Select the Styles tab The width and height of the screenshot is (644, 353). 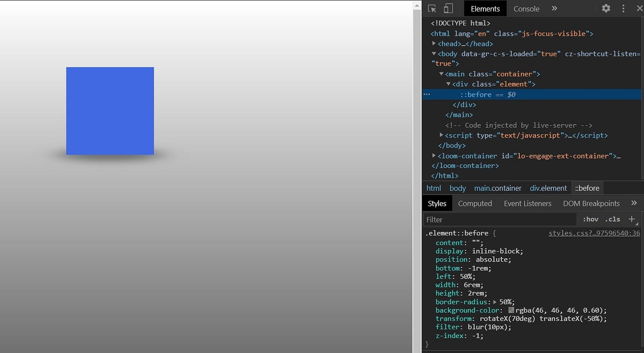click(x=437, y=203)
